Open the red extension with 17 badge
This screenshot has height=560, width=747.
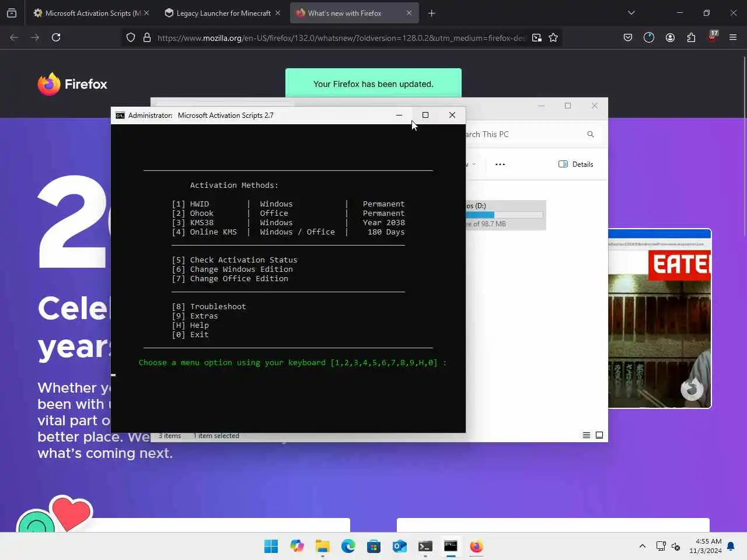(x=713, y=37)
